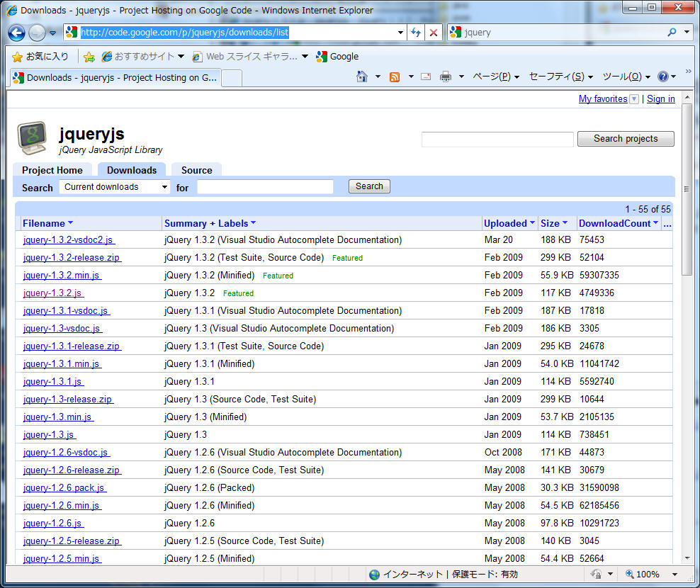
Task: Expand the My favorites dropdown arrow
Action: [x=634, y=99]
